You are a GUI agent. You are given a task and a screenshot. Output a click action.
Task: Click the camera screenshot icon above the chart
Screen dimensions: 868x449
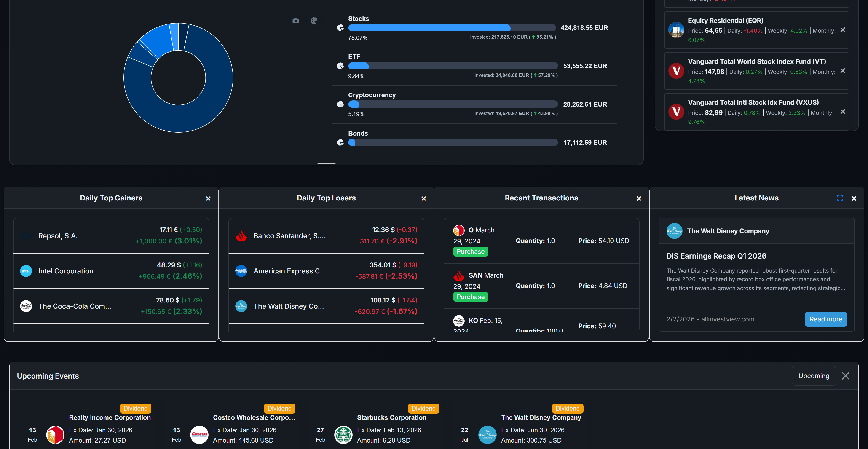click(295, 21)
